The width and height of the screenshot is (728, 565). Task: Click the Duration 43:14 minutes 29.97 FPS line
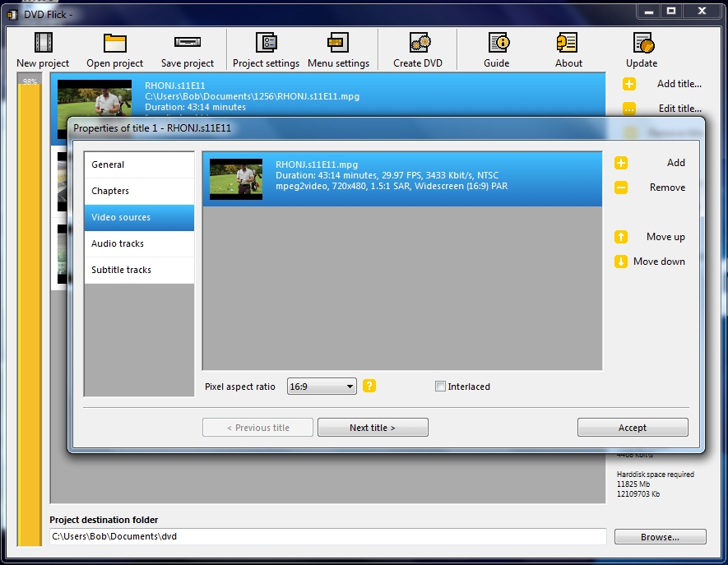[387, 175]
